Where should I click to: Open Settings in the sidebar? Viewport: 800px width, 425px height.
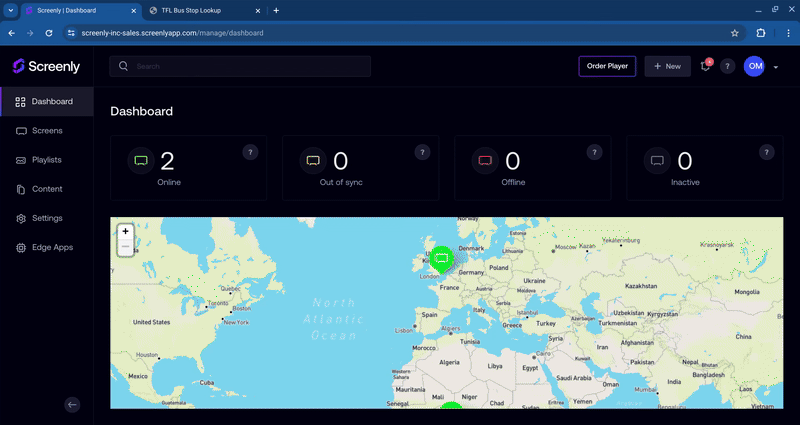(46, 218)
